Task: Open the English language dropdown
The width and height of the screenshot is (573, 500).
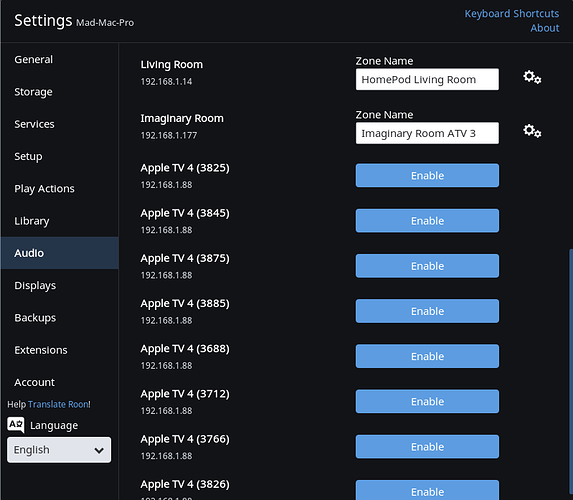Action: tap(59, 450)
